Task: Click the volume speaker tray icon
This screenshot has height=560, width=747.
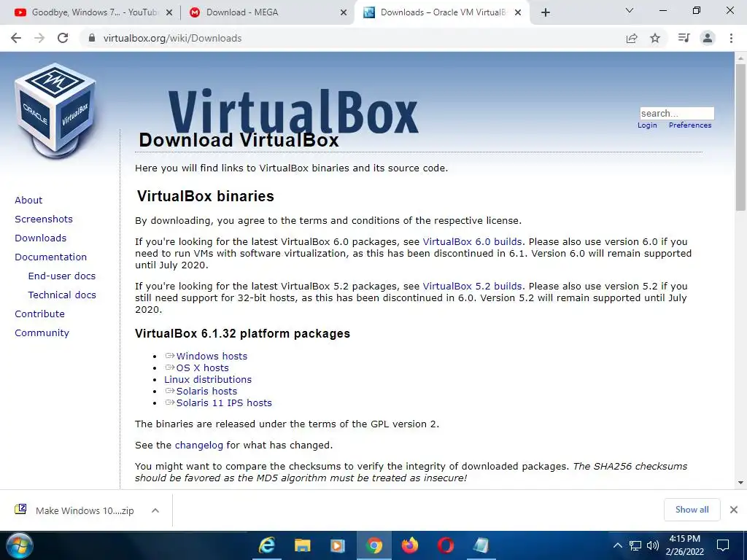Action: tap(653, 545)
